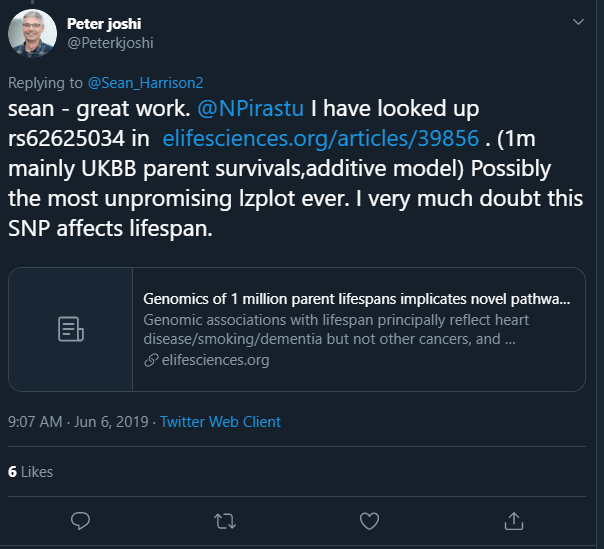Image resolution: width=604 pixels, height=549 pixels.
Task: Click the article card description text
Action: 336,329
